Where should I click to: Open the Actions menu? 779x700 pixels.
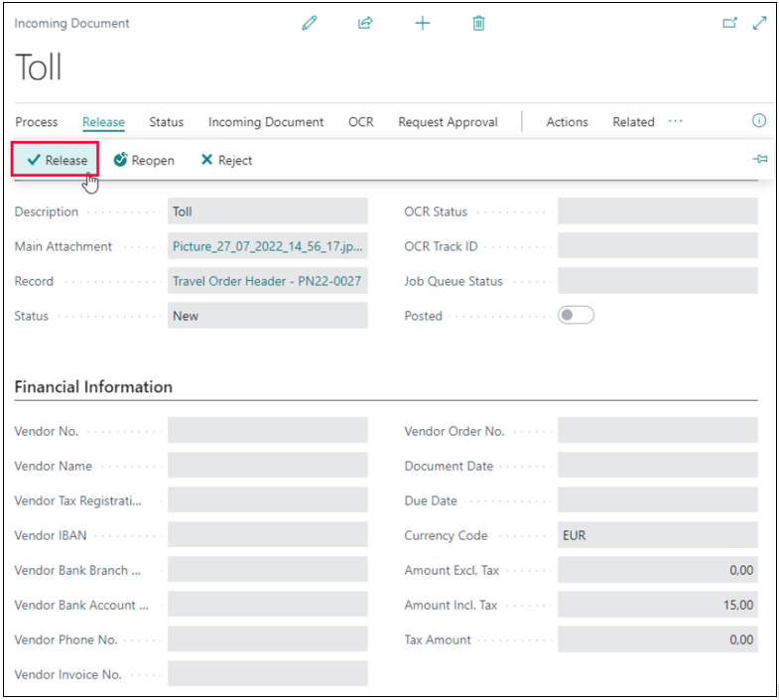[567, 122]
